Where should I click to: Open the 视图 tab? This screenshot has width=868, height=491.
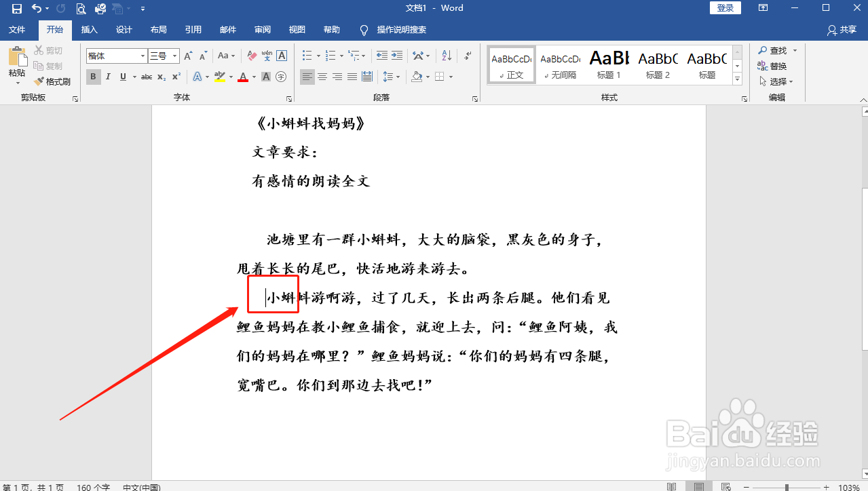tap(297, 30)
